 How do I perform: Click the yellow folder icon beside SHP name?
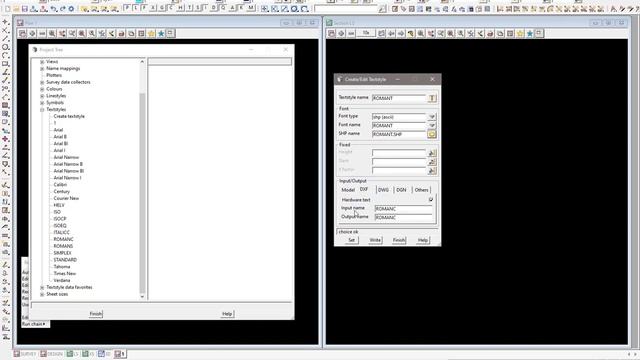(432, 134)
